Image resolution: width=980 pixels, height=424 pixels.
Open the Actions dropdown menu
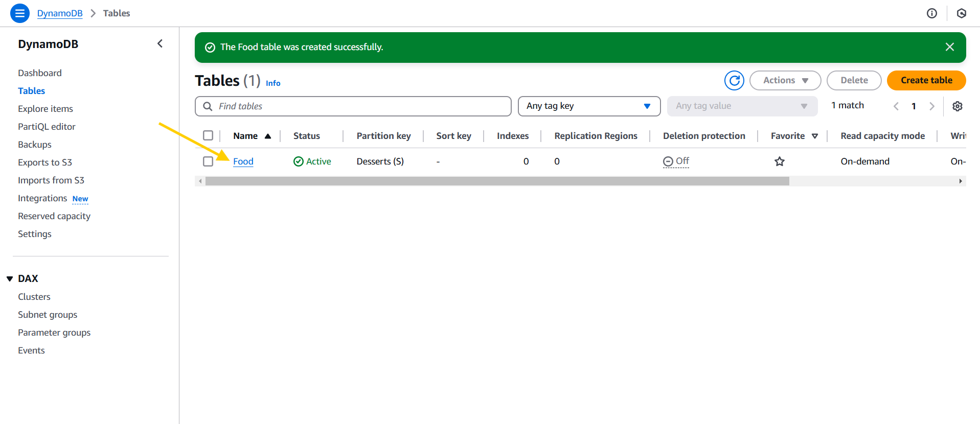tap(785, 80)
